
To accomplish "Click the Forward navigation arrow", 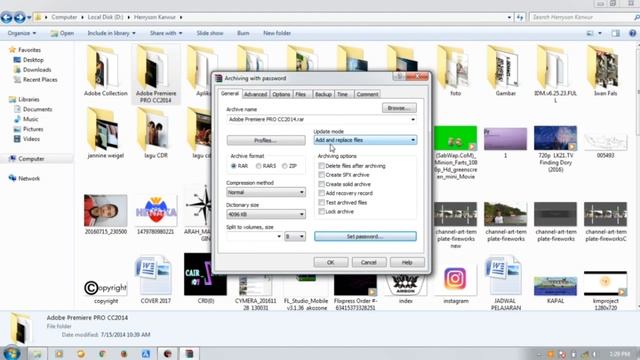I will (20, 17).
